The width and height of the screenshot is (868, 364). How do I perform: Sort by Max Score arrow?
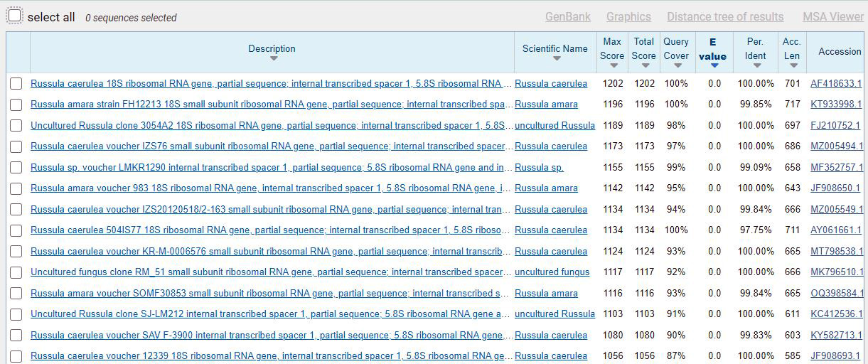(613, 66)
